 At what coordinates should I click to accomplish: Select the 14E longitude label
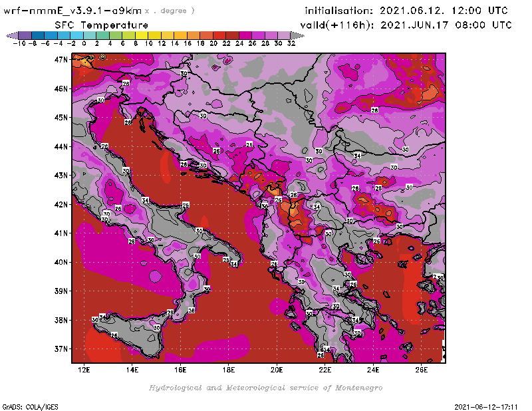[132, 370]
